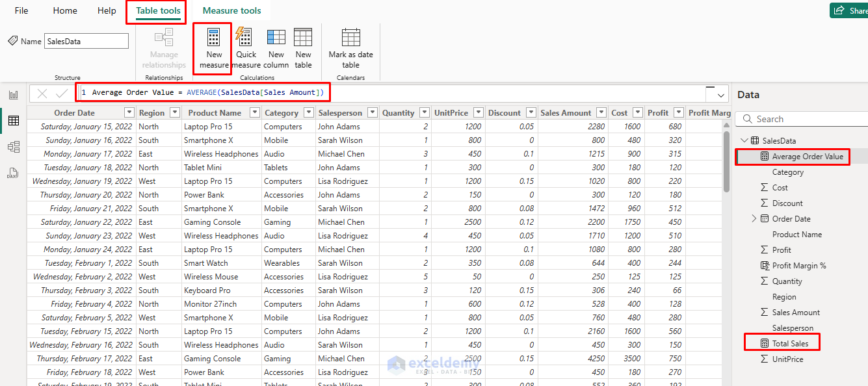
Task: Click the Profit Margin column header
Action: coord(709,112)
